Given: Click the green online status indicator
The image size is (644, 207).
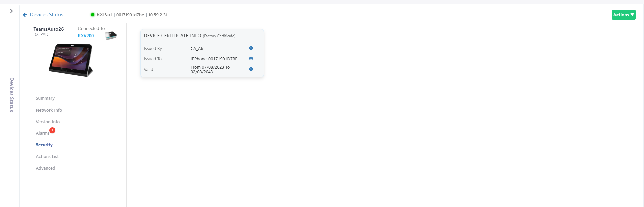Looking at the screenshot, I should pos(93,15).
